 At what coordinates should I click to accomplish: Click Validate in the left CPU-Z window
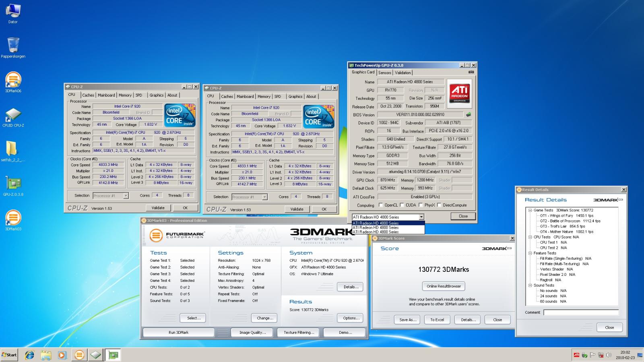click(158, 208)
